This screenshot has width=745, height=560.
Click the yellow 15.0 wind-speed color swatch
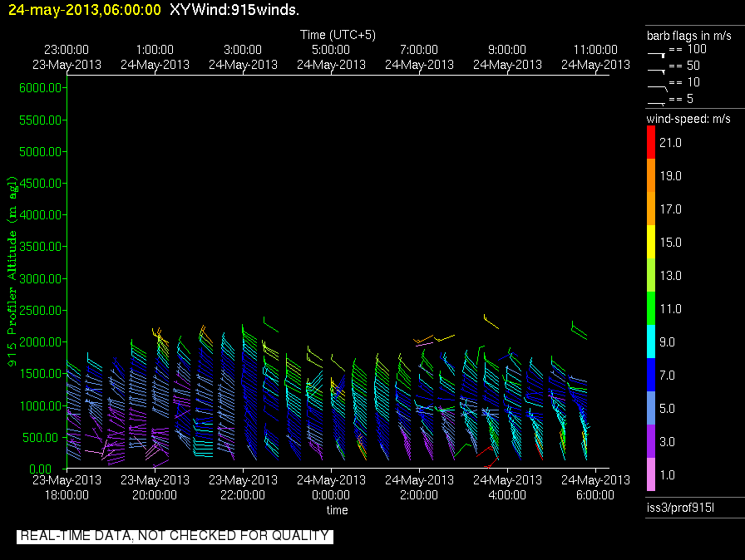(651, 242)
